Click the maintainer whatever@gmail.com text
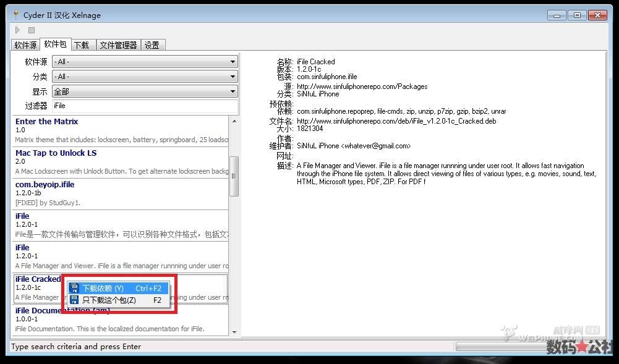The height and width of the screenshot is (364, 619). click(x=354, y=146)
